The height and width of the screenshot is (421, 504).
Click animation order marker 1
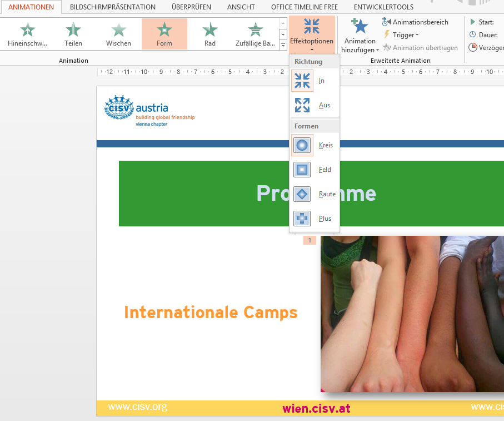tap(310, 240)
